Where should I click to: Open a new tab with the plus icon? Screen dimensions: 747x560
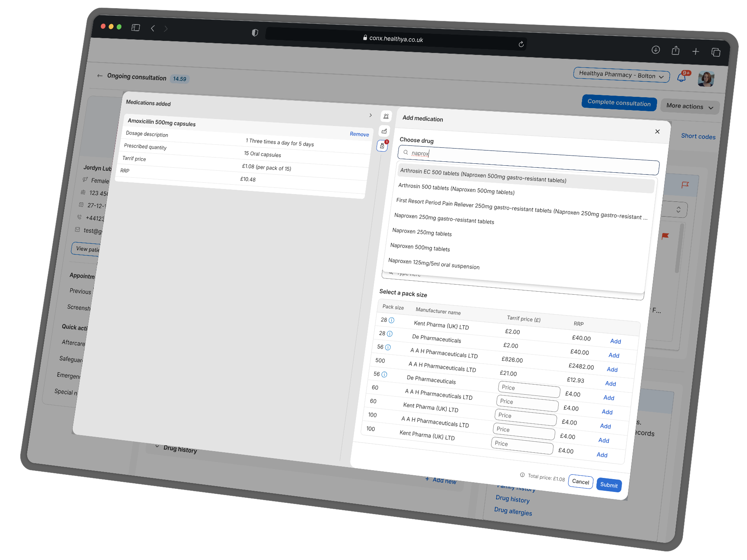coord(696,51)
